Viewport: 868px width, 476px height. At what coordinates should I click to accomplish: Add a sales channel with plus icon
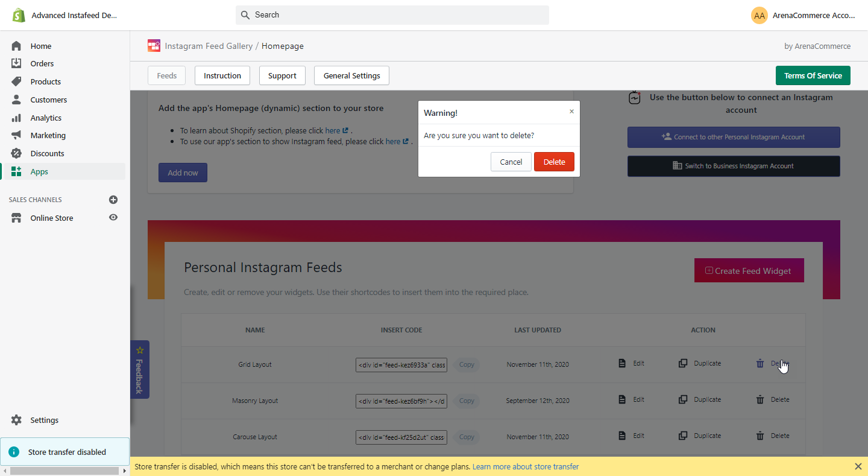(113, 200)
